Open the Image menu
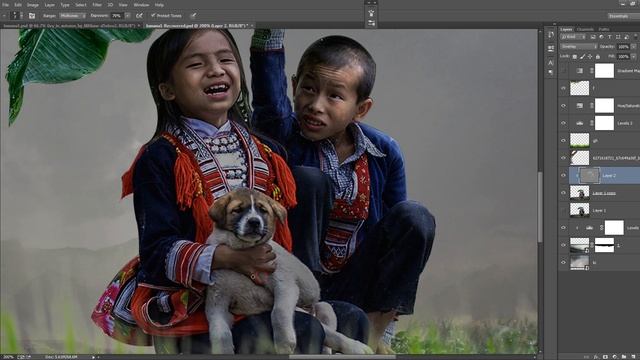 (33, 5)
